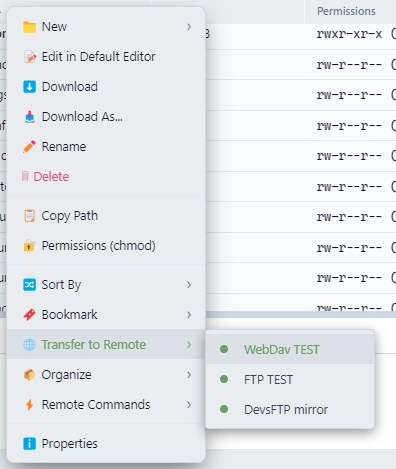Click the orange Rename pencil icon
Screen dimensions: 396x469
pyautogui.click(x=29, y=147)
